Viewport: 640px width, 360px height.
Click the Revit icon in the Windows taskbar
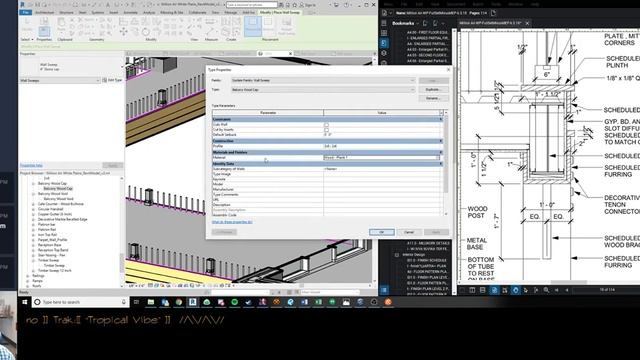click(x=193, y=302)
